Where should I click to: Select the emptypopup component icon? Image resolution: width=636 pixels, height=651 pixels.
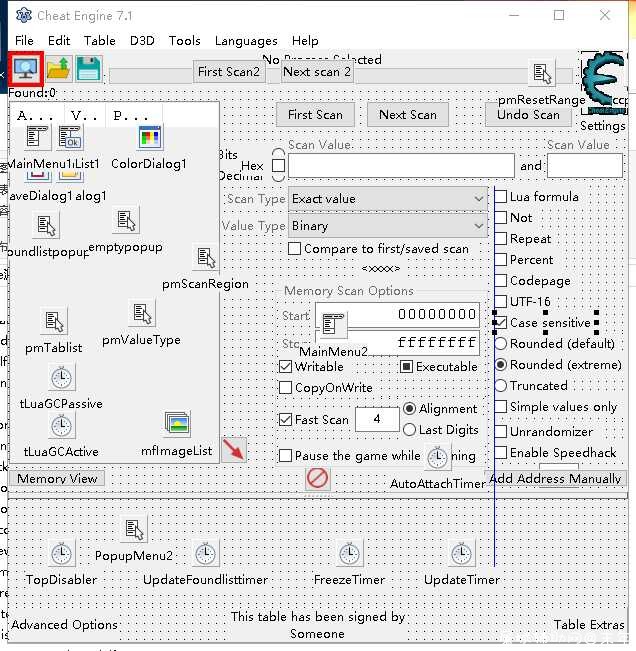(x=126, y=220)
